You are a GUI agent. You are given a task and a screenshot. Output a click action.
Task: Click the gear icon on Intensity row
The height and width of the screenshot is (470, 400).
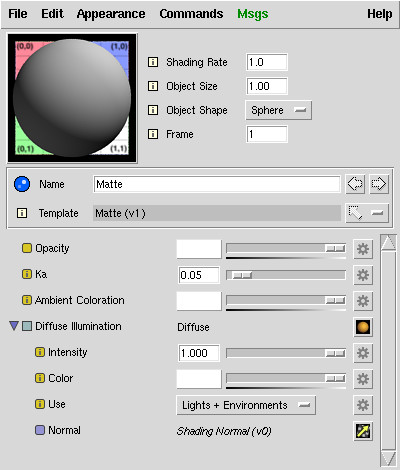[363, 353]
